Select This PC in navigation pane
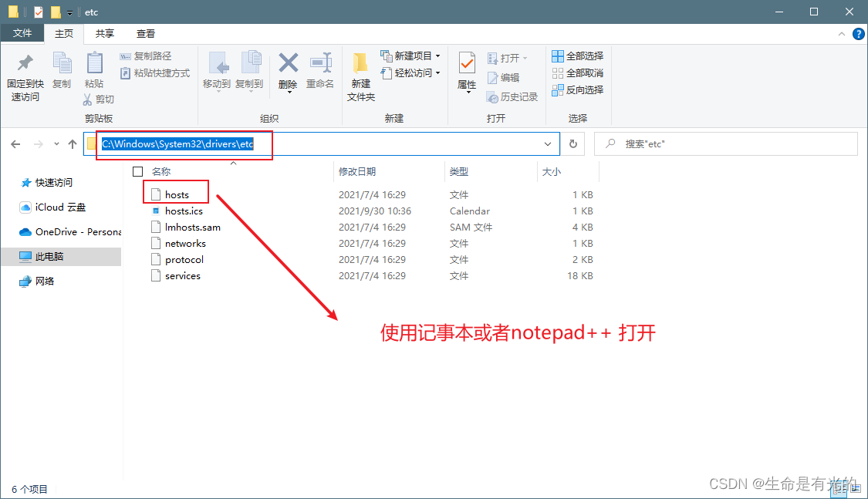The height and width of the screenshot is (499, 868). click(x=49, y=256)
